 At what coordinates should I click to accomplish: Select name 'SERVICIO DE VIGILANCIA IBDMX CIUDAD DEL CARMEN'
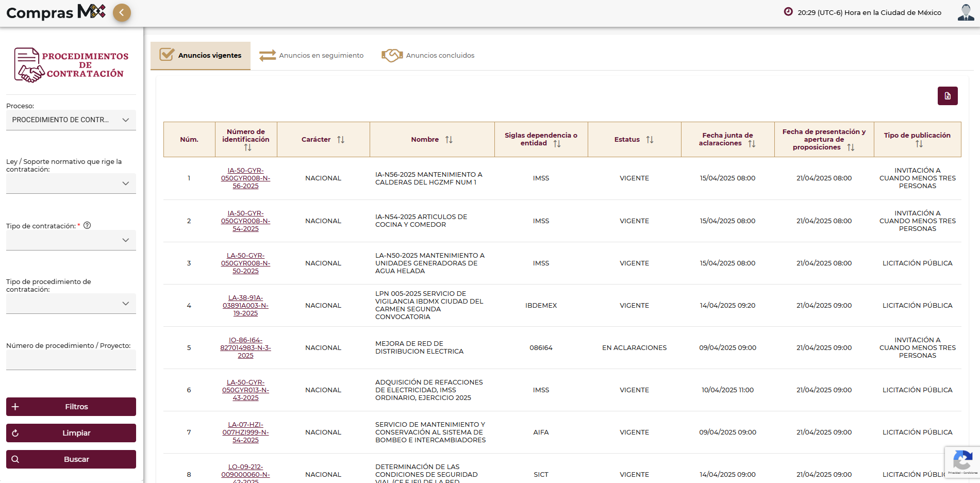coord(429,305)
